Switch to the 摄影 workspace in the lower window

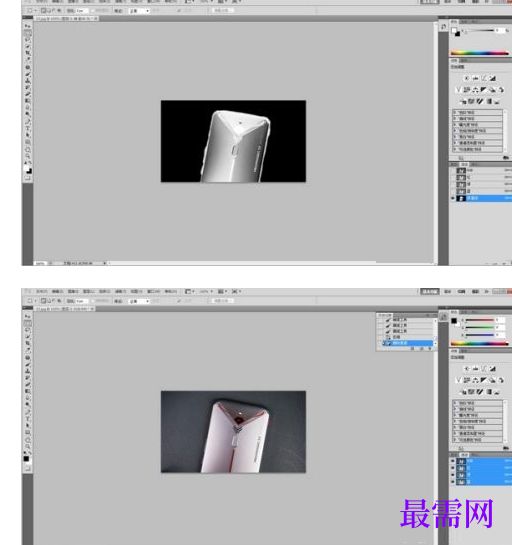coord(476,292)
